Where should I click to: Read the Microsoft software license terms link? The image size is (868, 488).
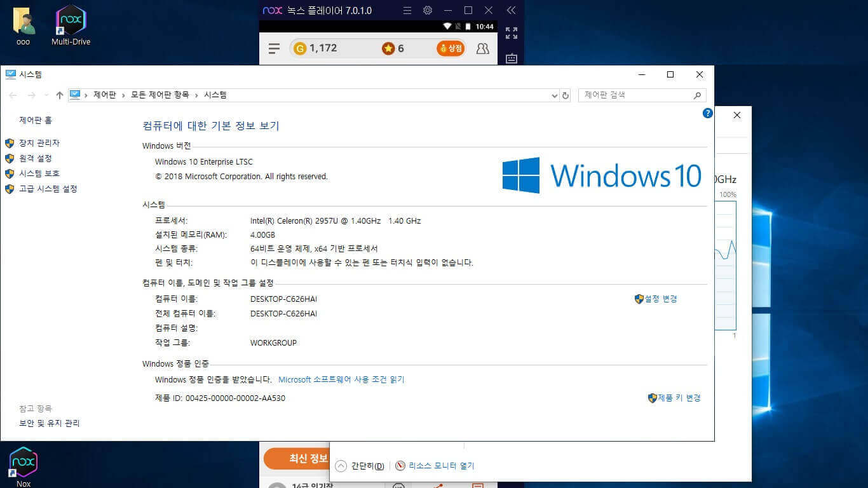pyautogui.click(x=341, y=379)
